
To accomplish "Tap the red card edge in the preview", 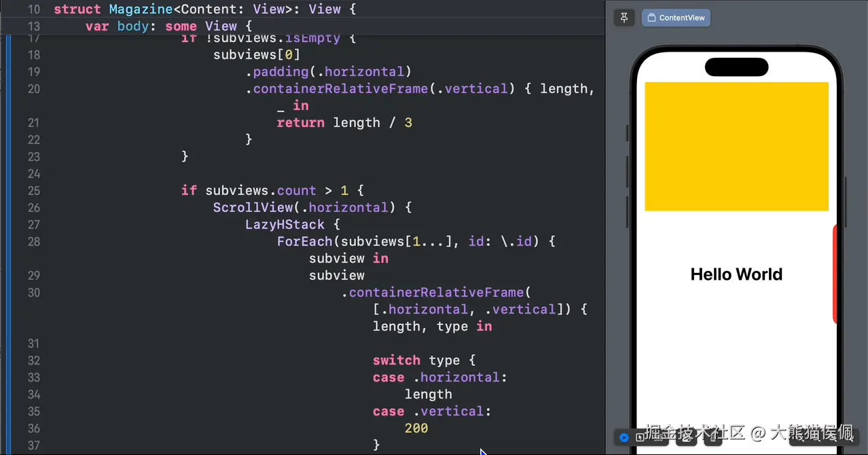I will pyautogui.click(x=835, y=274).
